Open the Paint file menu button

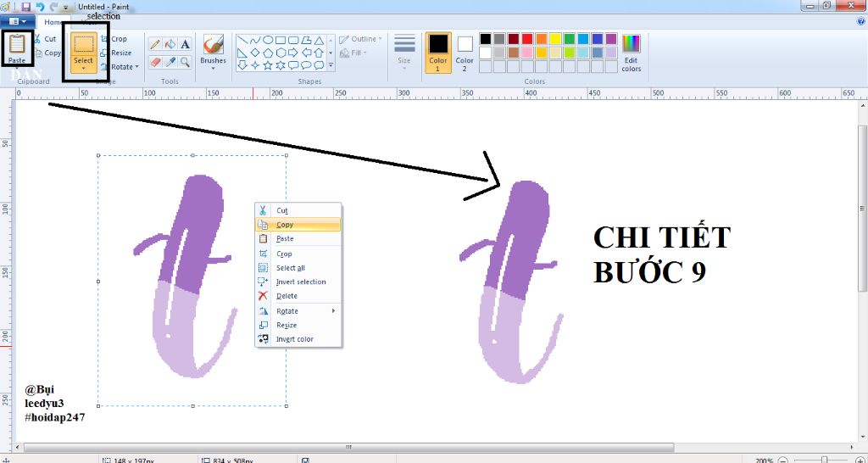[18, 21]
